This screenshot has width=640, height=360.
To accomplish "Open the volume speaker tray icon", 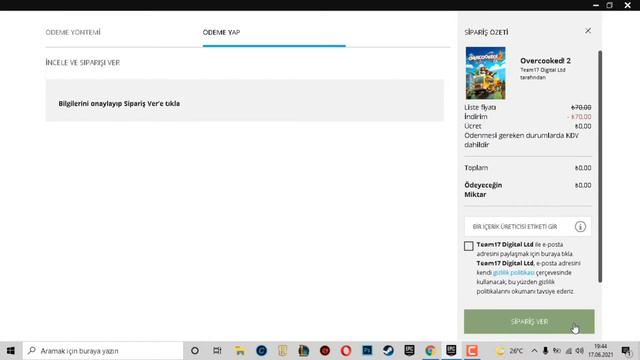I will [580, 351].
